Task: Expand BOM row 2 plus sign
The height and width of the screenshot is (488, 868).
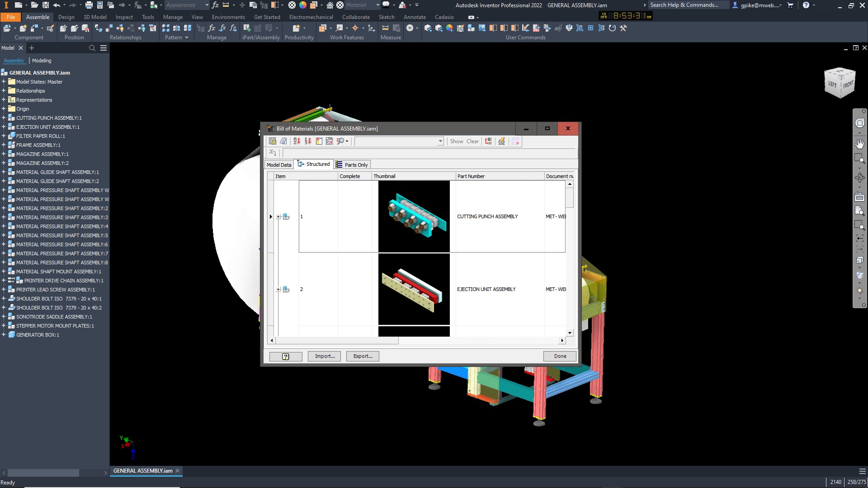Action: pos(279,290)
